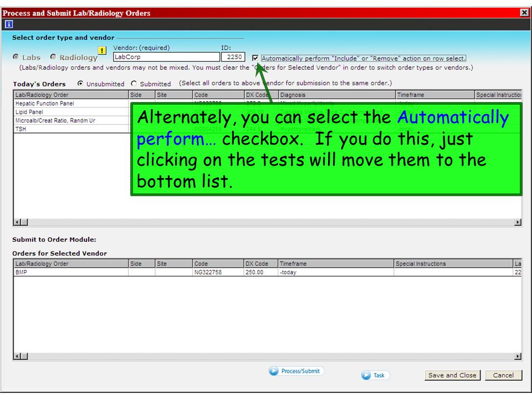Image resolution: width=532 pixels, height=399 pixels.
Task: Click the ID field showing 2250
Action: (233, 57)
